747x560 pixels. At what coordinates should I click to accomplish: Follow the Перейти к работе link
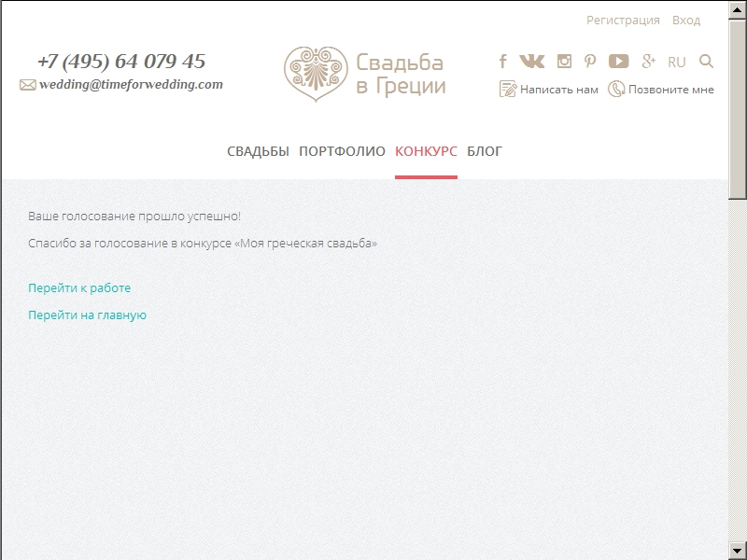(x=79, y=288)
